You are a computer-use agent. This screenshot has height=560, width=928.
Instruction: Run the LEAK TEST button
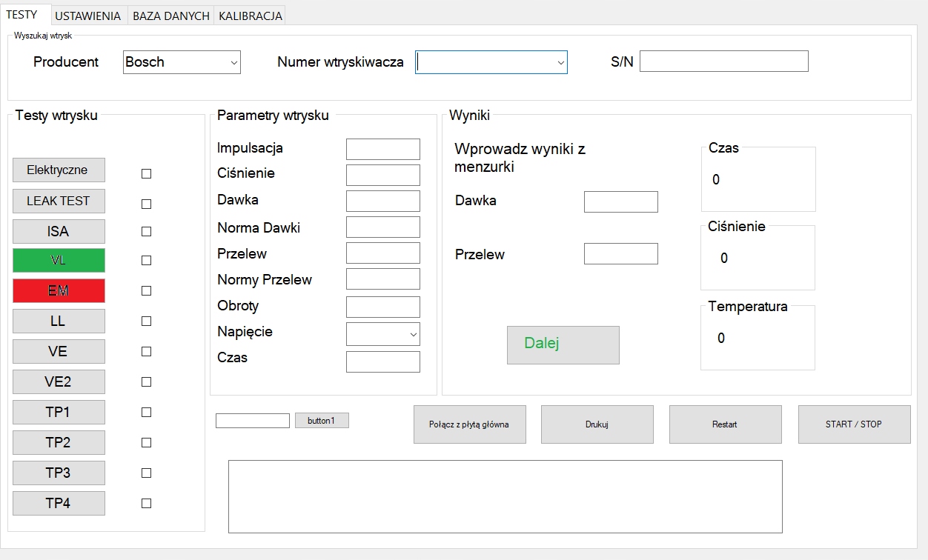59,201
